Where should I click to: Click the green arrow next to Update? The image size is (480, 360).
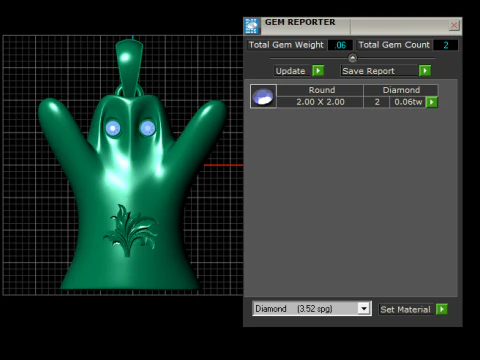point(318,71)
